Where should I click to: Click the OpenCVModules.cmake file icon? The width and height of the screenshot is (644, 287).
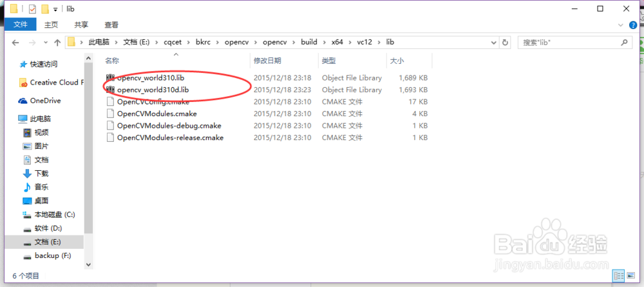pyautogui.click(x=110, y=114)
